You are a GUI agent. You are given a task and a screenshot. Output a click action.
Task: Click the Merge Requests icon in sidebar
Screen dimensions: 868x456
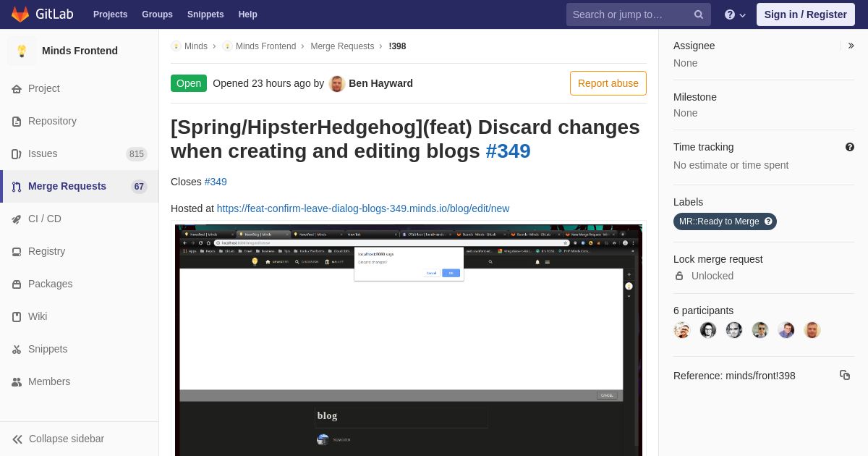pyautogui.click(x=17, y=187)
